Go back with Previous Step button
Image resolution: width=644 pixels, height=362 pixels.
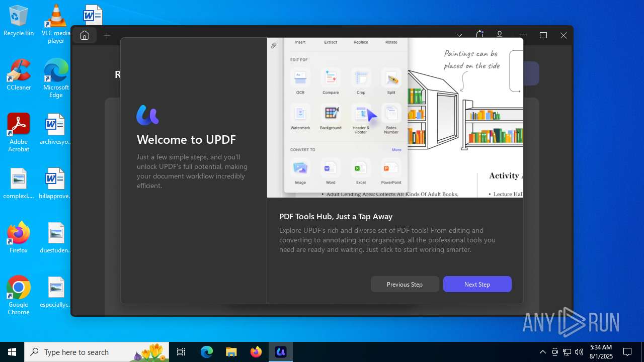pyautogui.click(x=405, y=284)
